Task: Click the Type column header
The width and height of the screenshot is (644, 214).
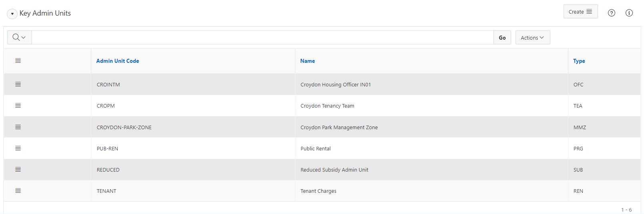Action: click(579, 61)
